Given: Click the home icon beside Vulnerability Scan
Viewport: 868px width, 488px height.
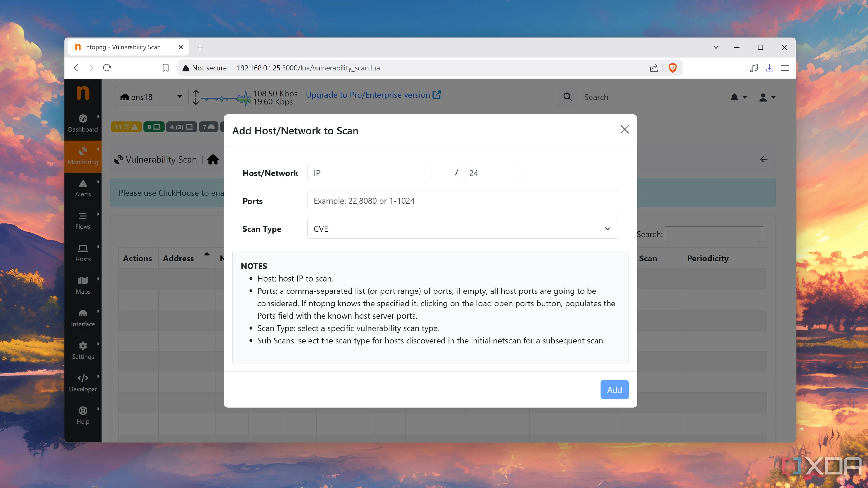Looking at the screenshot, I should pyautogui.click(x=213, y=160).
